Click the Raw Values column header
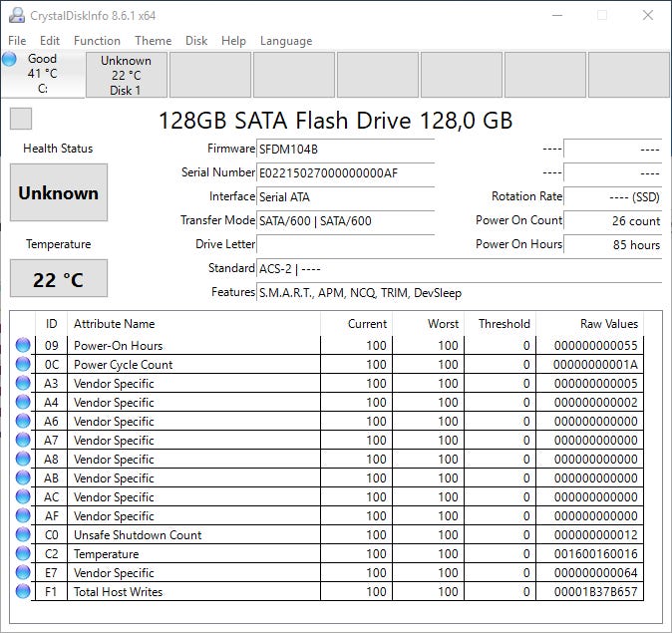Image resolution: width=672 pixels, height=633 pixels. coord(609,324)
